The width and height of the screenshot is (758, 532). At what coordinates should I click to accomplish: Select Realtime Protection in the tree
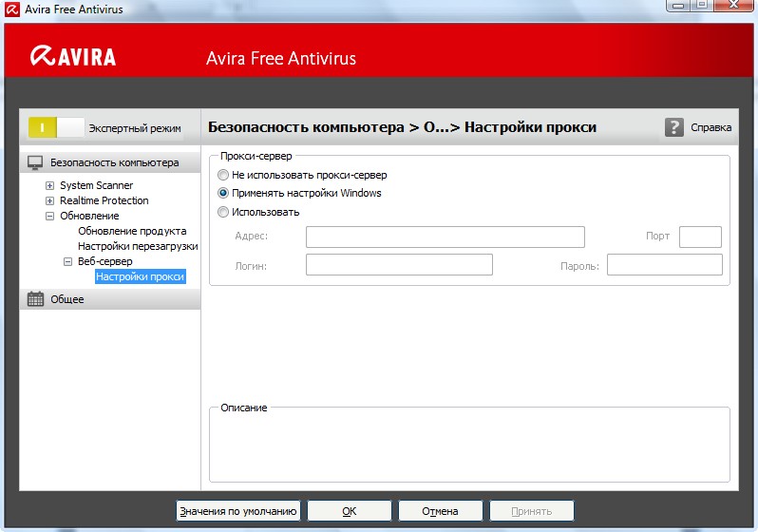[x=104, y=200]
